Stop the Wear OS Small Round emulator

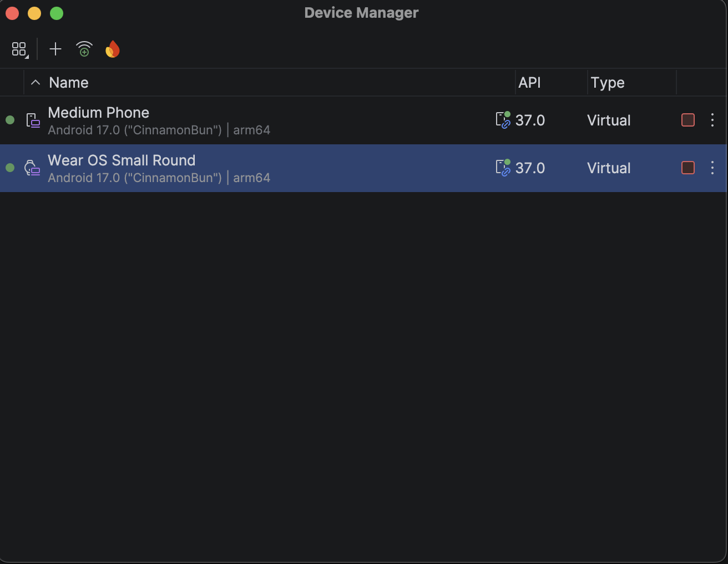coord(688,168)
